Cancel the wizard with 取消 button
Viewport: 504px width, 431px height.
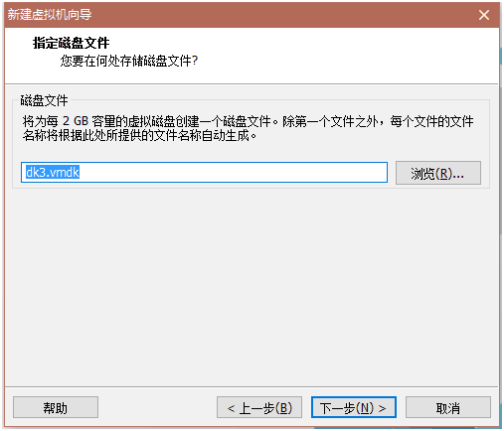click(448, 407)
